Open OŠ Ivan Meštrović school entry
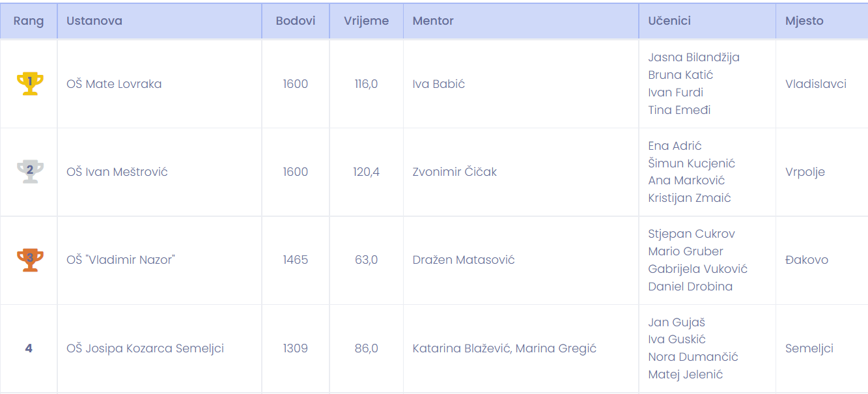Viewport: 868px width, 394px height. coord(117,172)
